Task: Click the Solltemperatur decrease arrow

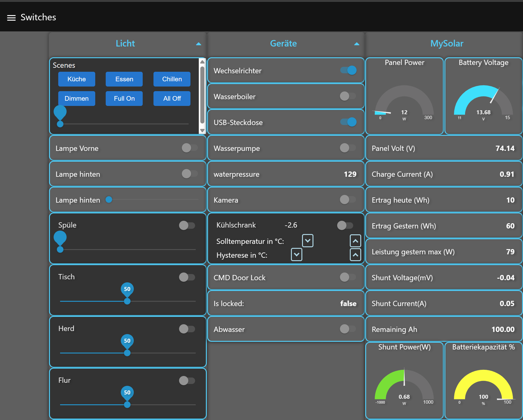Action: [308, 241]
